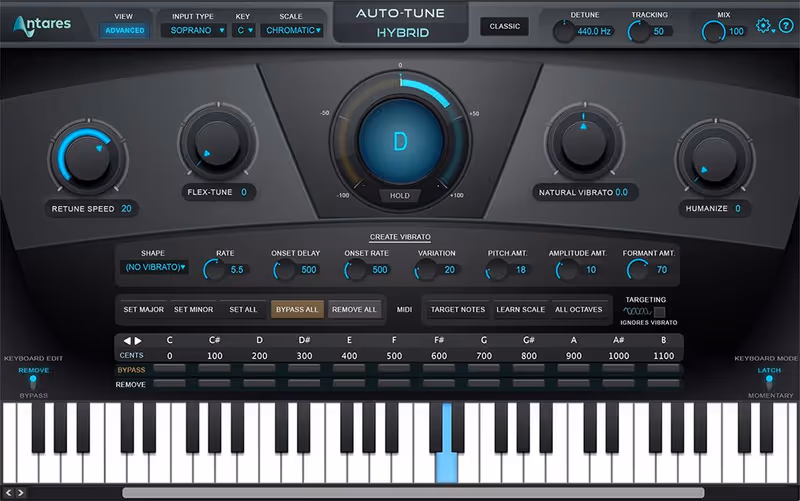Image resolution: width=800 pixels, height=501 pixels.
Task: Click the Pitch Amt. knob
Action: tap(496, 269)
